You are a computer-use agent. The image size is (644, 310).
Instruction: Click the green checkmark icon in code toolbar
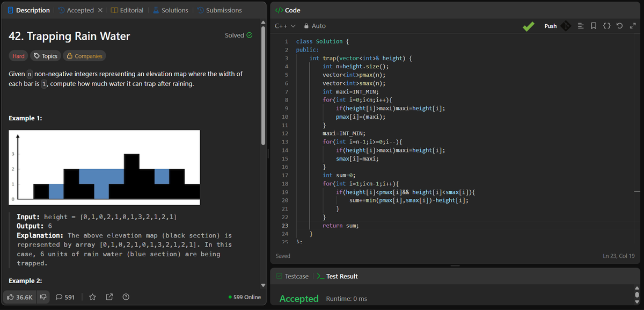point(529,26)
